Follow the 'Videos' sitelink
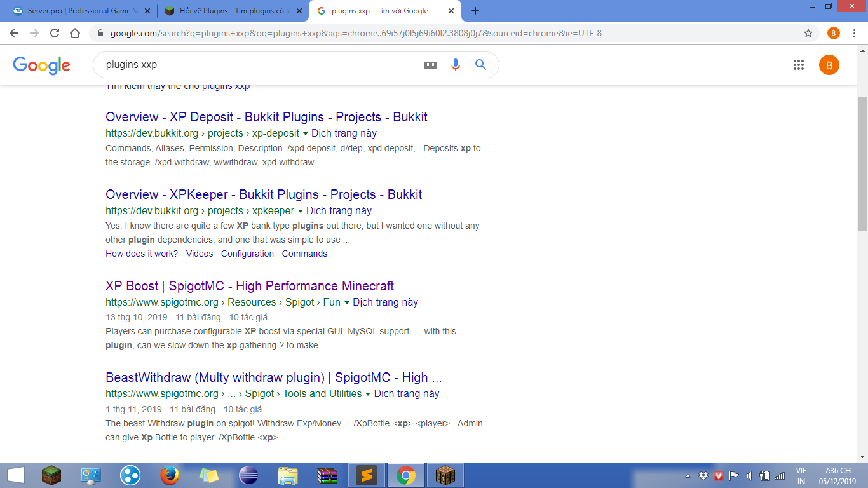This screenshot has height=488, width=868. (x=200, y=254)
